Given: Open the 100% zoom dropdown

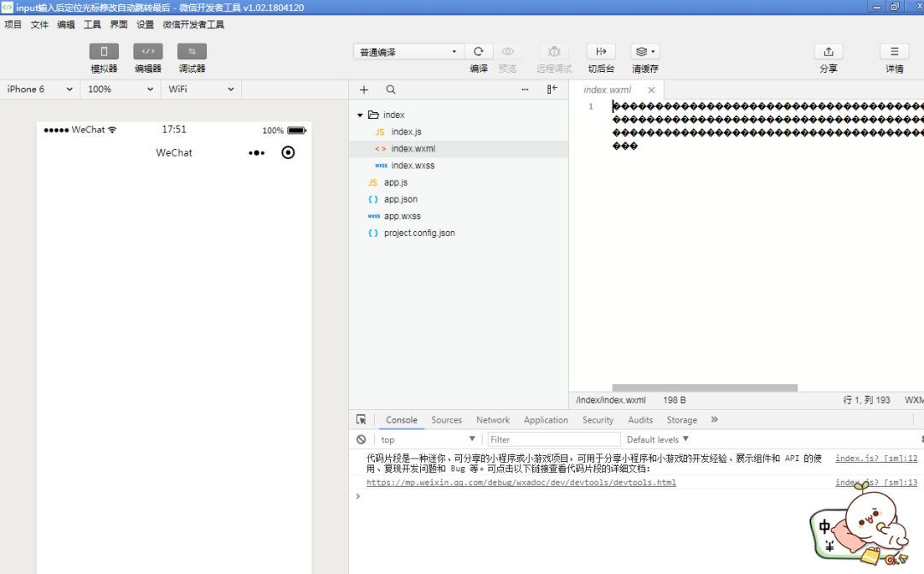Looking at the screenshot, I should pyautogui.click(x=121, y=89).
